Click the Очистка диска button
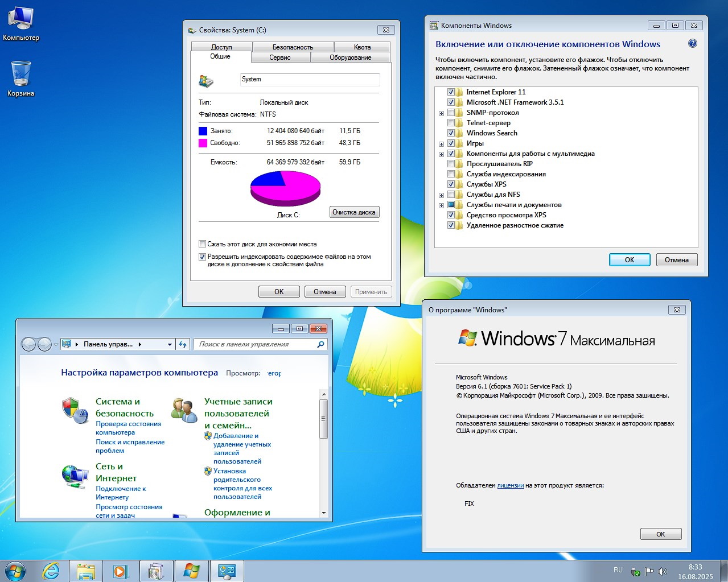Screen dimensions: 728x582 click(x=354, y=212)
